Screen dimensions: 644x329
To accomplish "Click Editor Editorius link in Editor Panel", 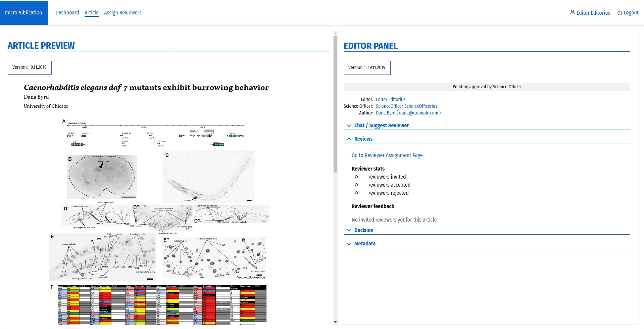I will click(390, 100).
